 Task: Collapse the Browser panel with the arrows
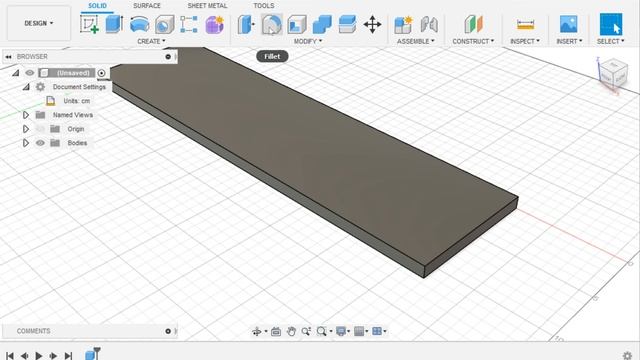[x=8, y=57]
